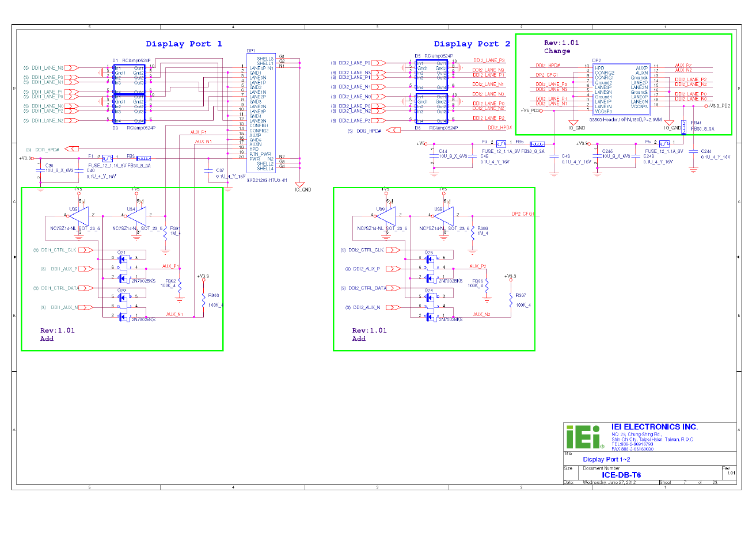Select the C244 capacitor symbol
The image size is (756, 534).
click(x=693, y=151)
